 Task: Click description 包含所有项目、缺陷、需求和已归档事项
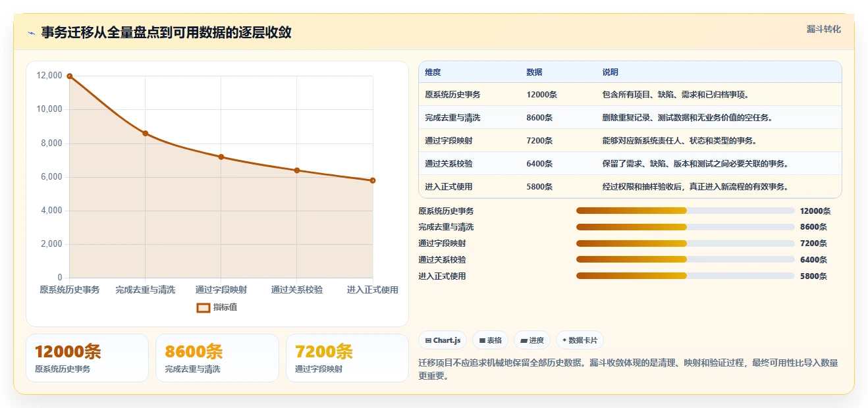(x=675, y=95)
